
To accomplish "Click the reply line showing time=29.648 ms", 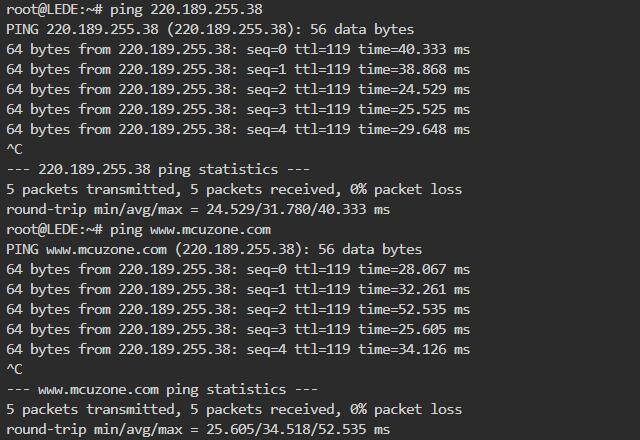I will [x=238, y=129].
